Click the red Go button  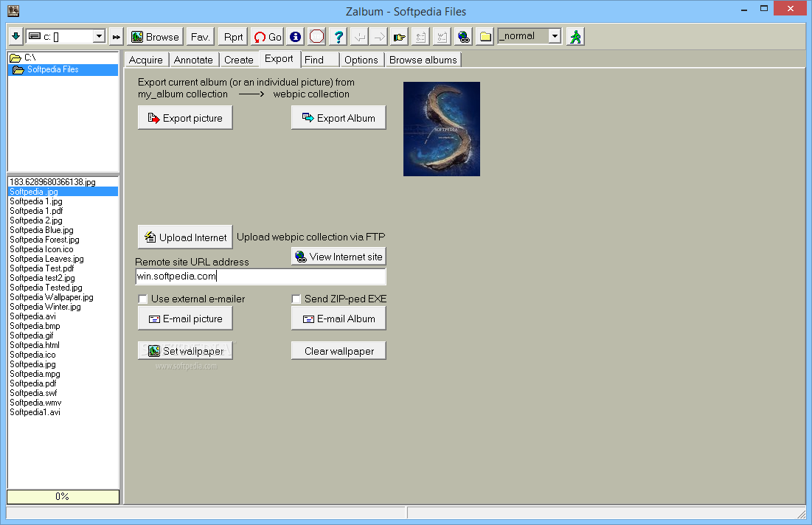click(268, 37)
